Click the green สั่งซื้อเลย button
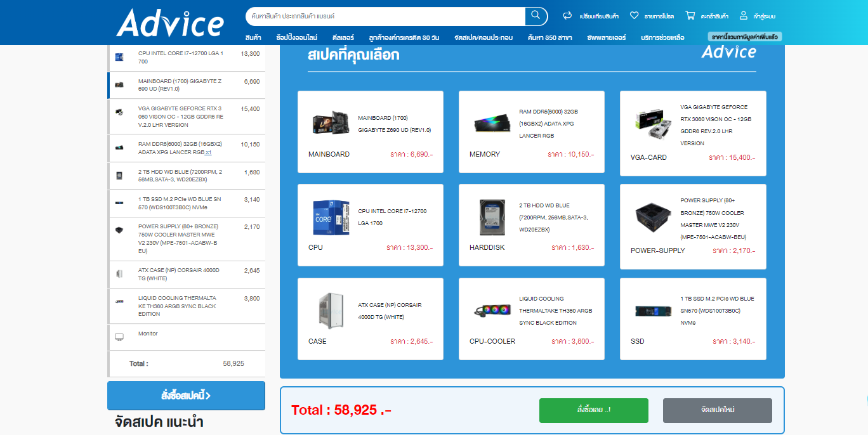868x435 pixels. (x=594, y=410)
